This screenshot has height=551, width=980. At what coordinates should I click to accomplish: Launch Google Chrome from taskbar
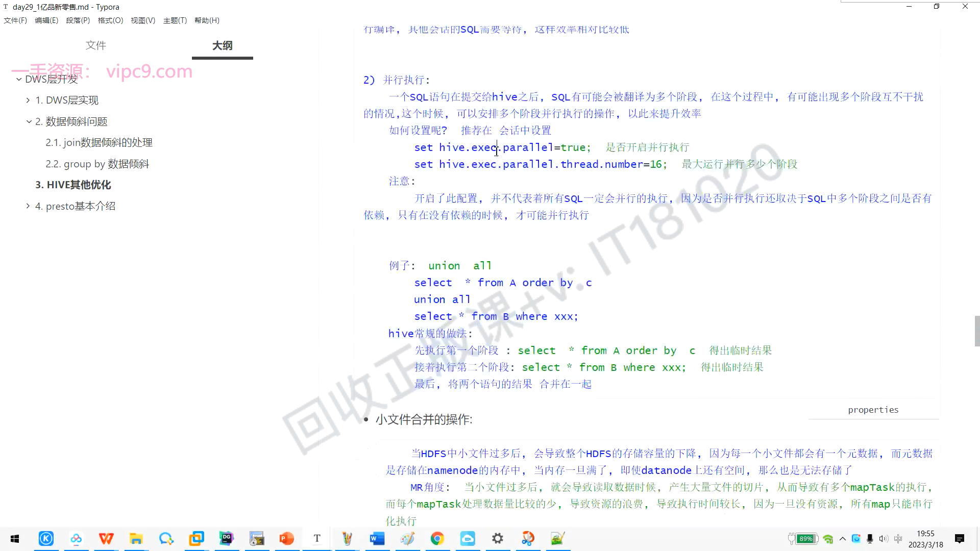(437, 538)
